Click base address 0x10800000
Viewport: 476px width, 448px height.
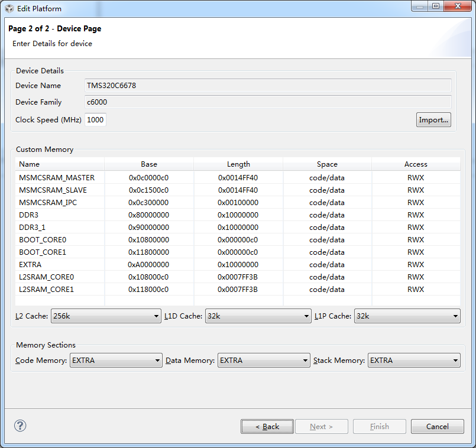pyautogui.click(x=148, y=240)
